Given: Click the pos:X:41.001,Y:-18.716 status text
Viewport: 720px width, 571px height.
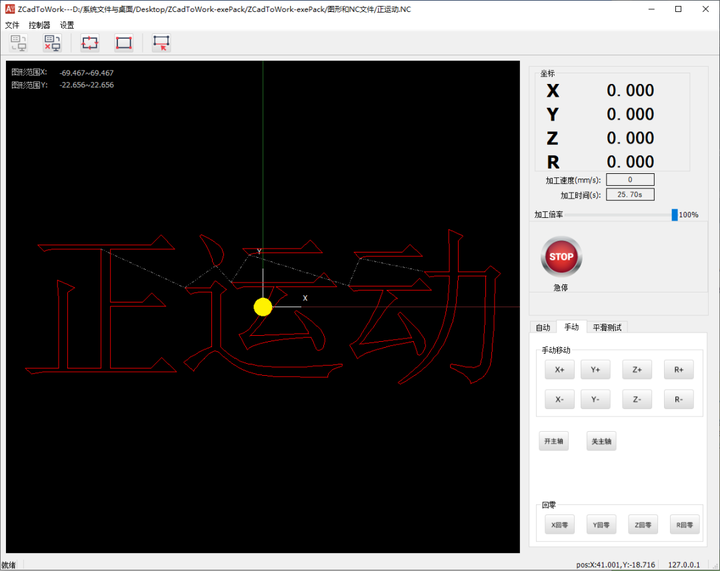Looking at the screenshot, I should coord(615,565).
